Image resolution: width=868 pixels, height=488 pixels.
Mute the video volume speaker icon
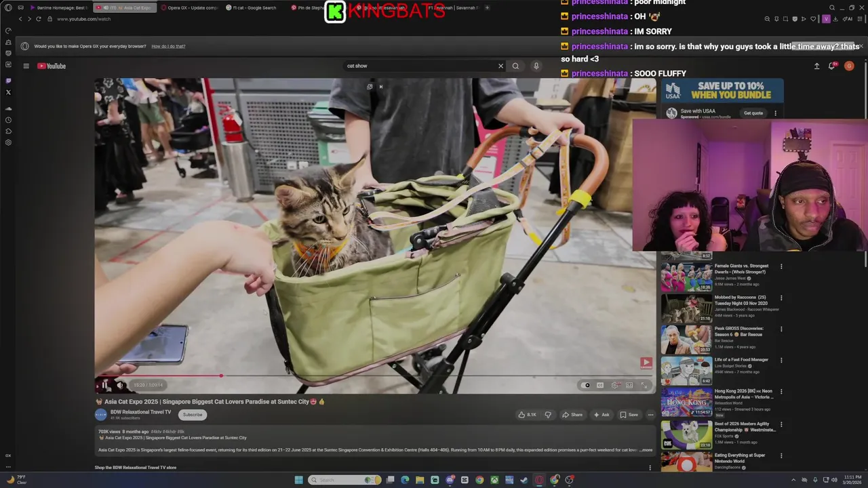tap(120, 385)
